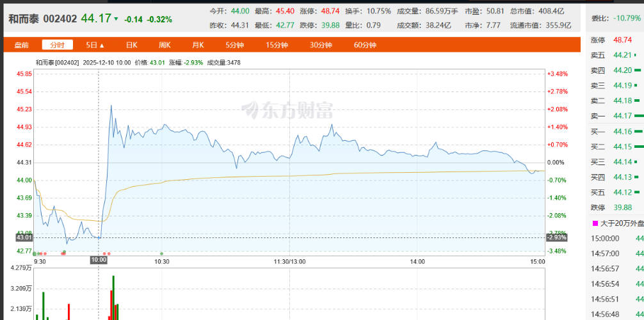Switch chart to 30分钟 interval

tap(321, 45)
